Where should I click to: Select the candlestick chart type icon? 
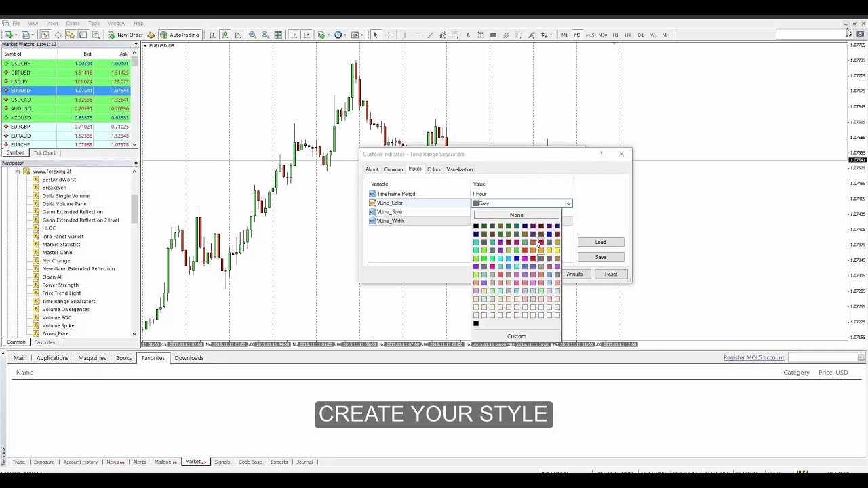coord(224,35)
